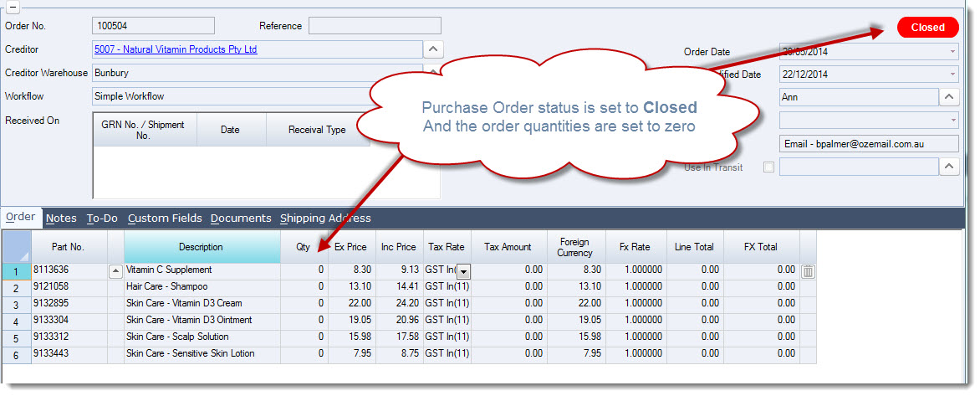Screen dimensions: 980x396
Task: Select row header 5
Action: 17,338
